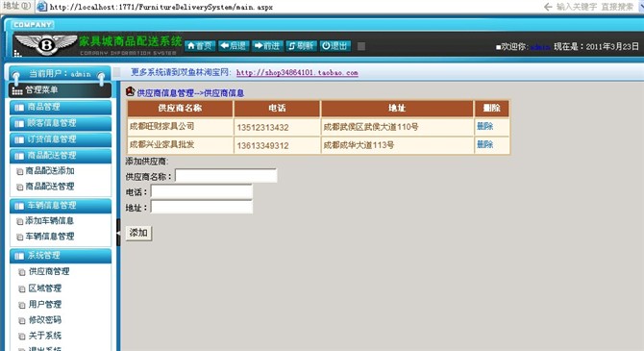Screen dimensions: 644x351
Task: Click the 前进 forward toolbar button
Action: [267, 46]
